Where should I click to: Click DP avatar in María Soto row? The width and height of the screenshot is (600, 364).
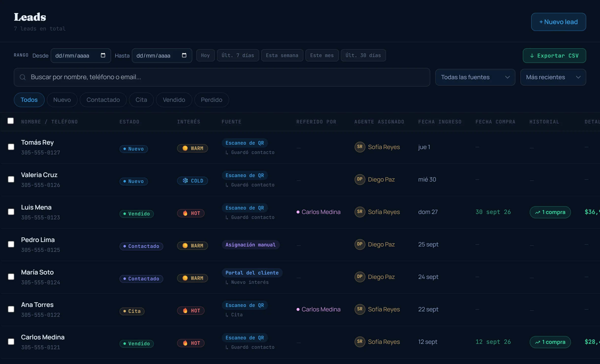360,277
